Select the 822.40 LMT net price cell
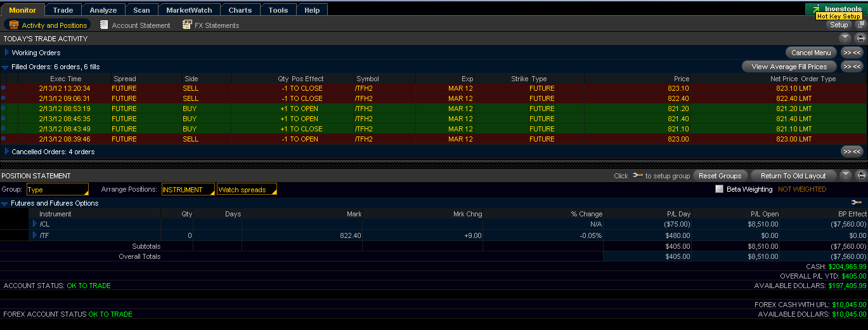868x330 pixels. 794,98
